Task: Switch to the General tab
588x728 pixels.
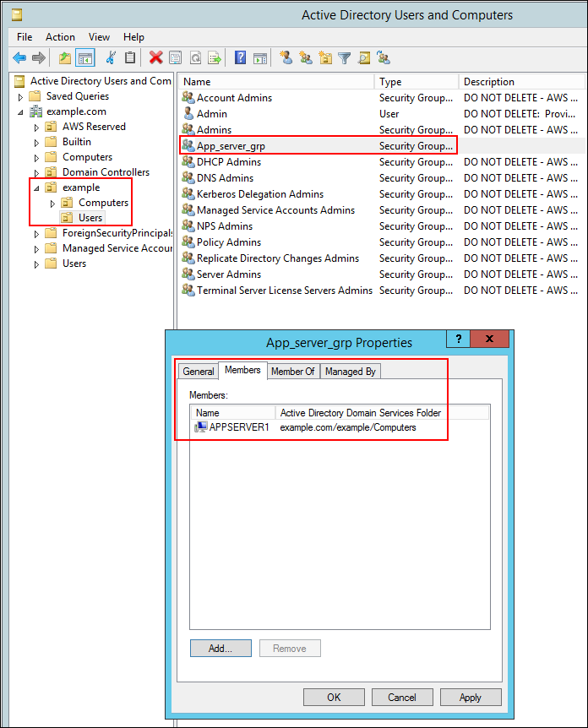Action: coord(199,372)
